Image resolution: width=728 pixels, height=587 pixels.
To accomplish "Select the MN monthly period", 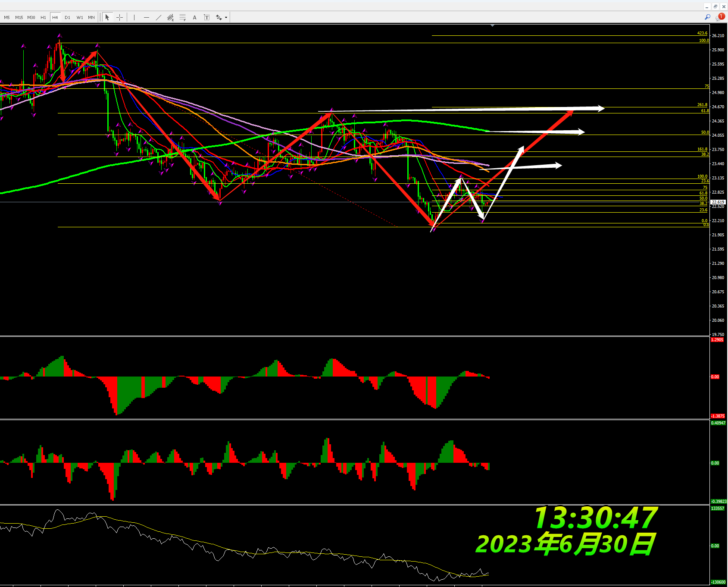I will coord(91,17).
